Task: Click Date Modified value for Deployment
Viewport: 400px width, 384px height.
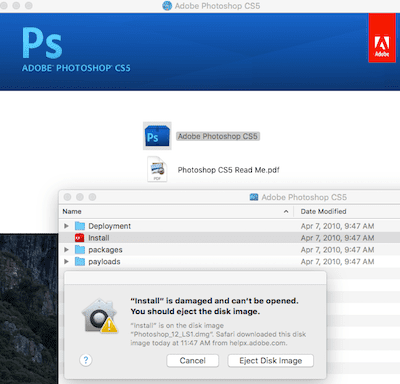Action: (x=337, y=226)
